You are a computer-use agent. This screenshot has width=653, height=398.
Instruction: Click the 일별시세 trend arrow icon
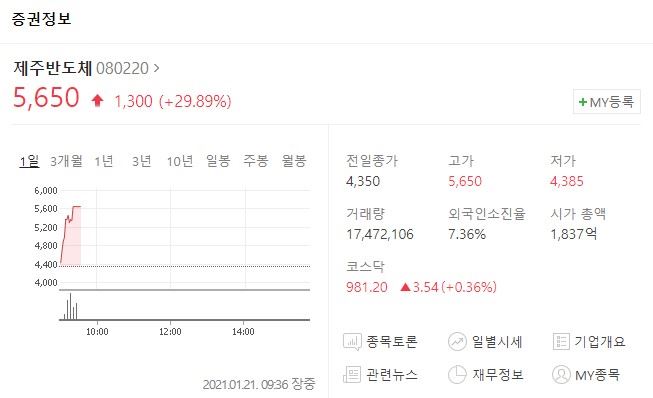457,342
